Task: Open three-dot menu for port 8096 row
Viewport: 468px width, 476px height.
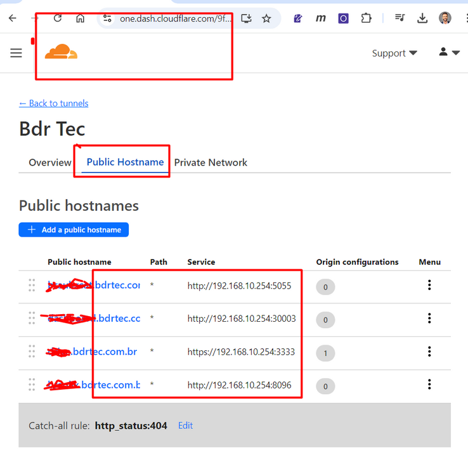Action: [429, 385]
